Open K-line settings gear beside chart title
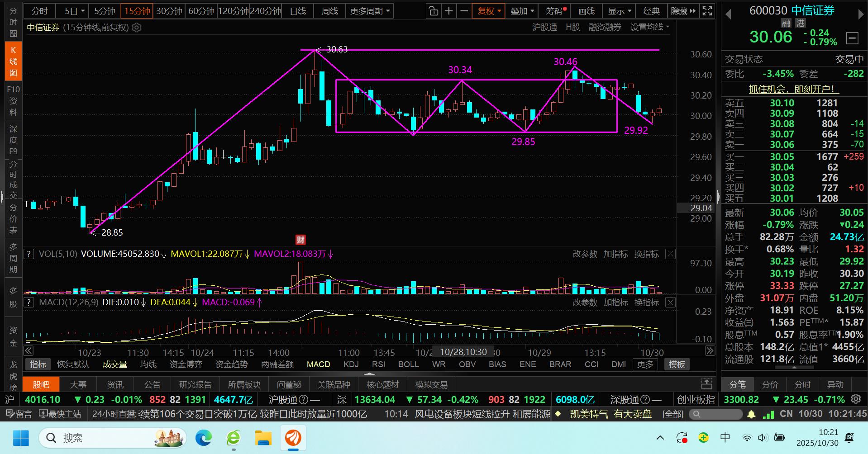The width and height of the screenshot is (868, 454). click(x=137, y=28)
